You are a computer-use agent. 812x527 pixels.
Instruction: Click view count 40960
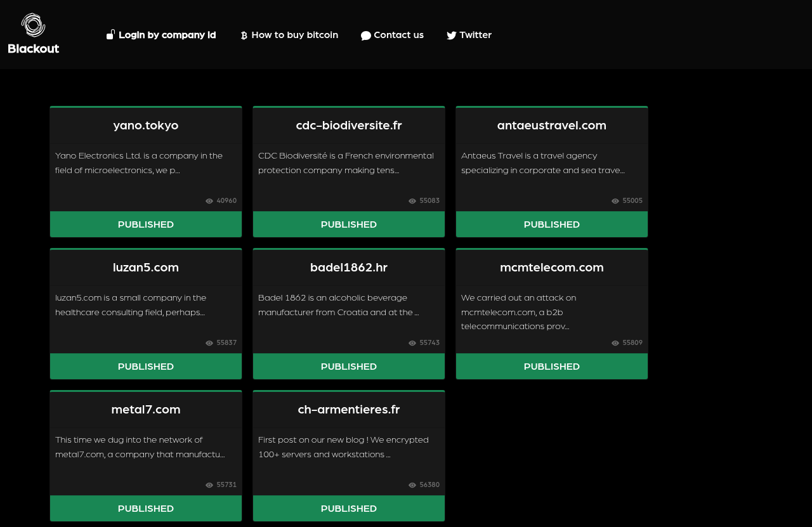tap(226, 201)
